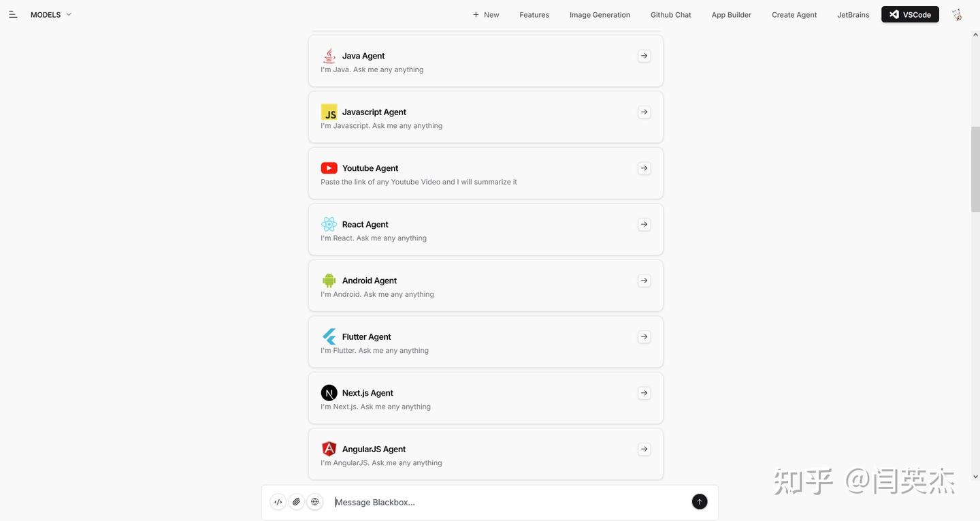The width and height of the screenshot is (980, 521).
Task: Select the Next.js Agent title
Action: coord(367,393)
